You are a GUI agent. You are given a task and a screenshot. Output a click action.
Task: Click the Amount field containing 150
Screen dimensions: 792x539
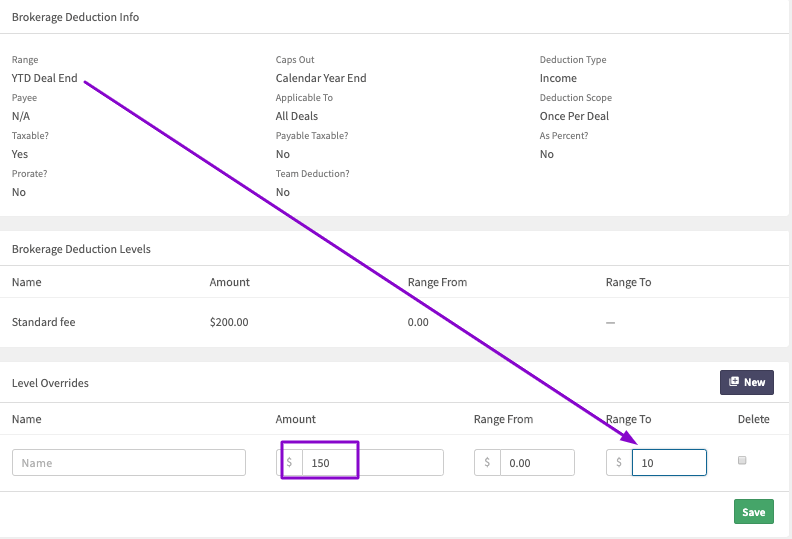pyautogui.click(x=372, y=463)
